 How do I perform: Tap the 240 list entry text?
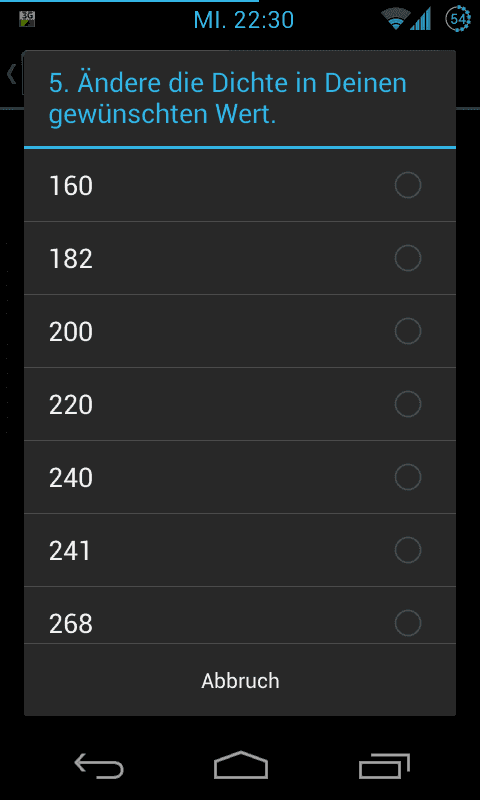pyautogui.click(x=71, y=478)
